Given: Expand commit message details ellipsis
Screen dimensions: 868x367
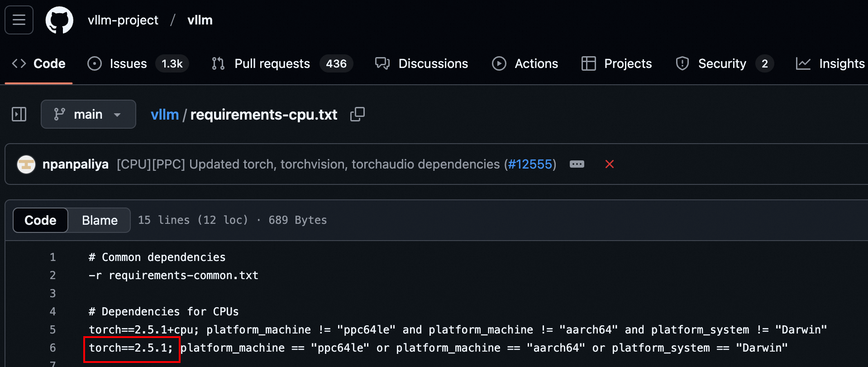Looking at the screenshot, I should [577, 164].
